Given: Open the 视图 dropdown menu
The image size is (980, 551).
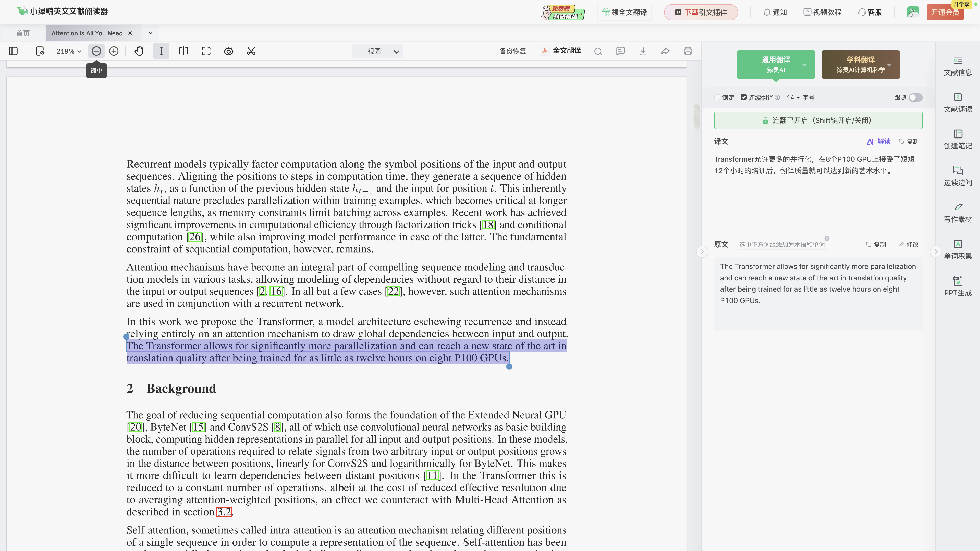Looking at the screenshot, I should pyautogui.click(x=377, y=51).
